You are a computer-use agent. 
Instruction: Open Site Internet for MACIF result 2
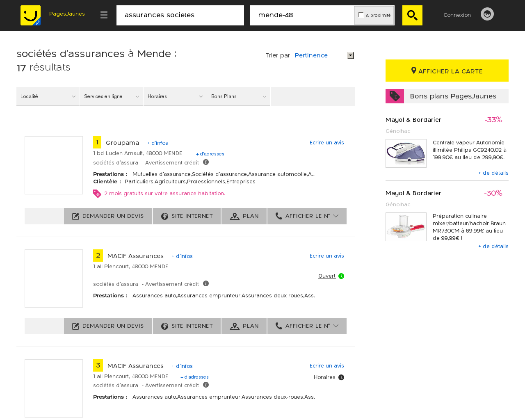point(187,326)
